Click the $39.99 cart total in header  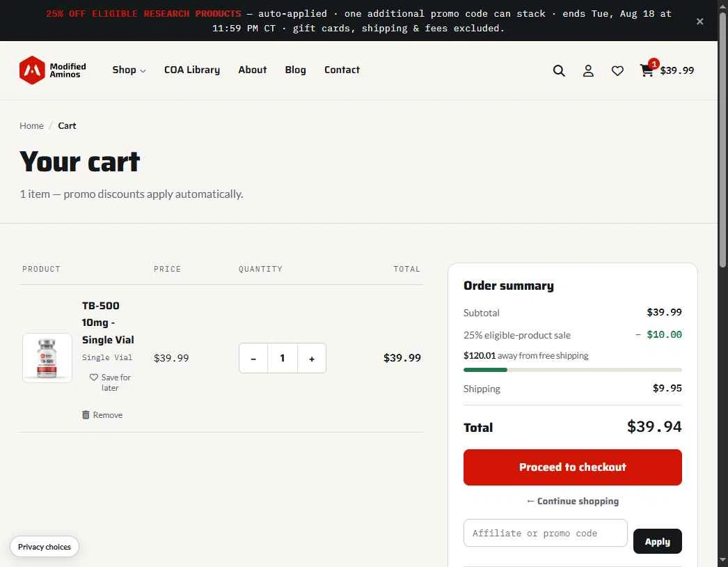tap(677, 70)
